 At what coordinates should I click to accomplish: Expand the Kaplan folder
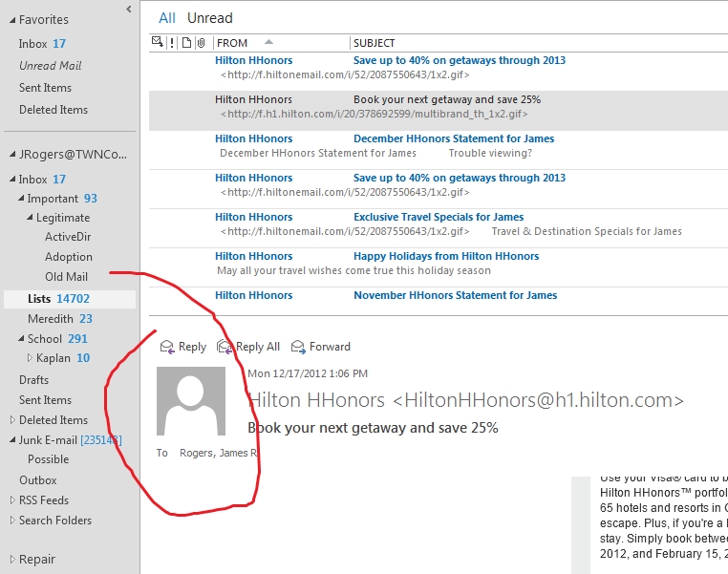pos(30,358)
